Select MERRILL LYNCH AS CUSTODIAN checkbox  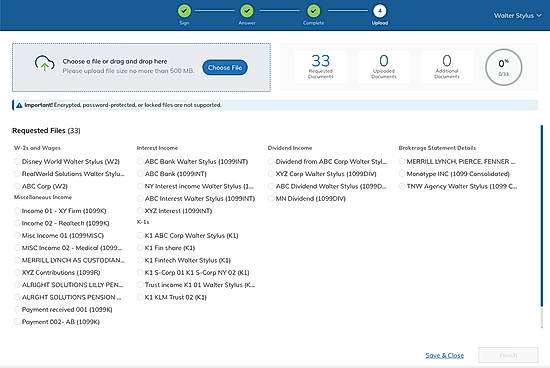(17, 260)
